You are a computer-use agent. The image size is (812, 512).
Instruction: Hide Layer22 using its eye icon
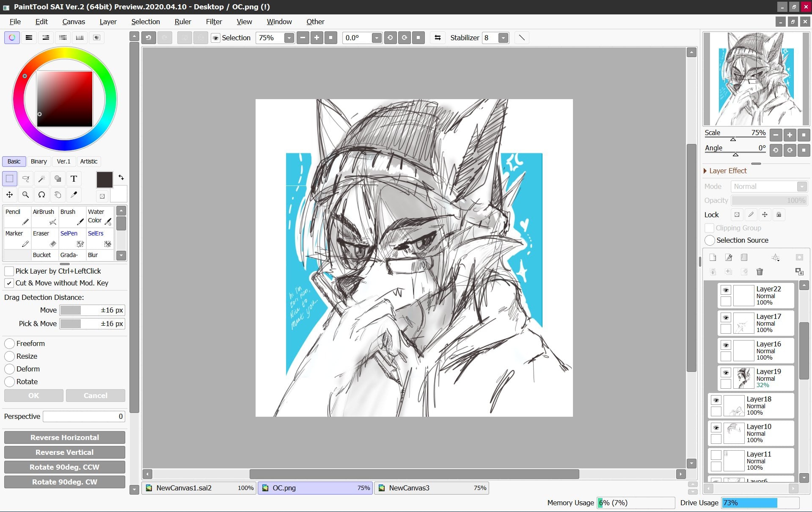click(x=726, y=290)
